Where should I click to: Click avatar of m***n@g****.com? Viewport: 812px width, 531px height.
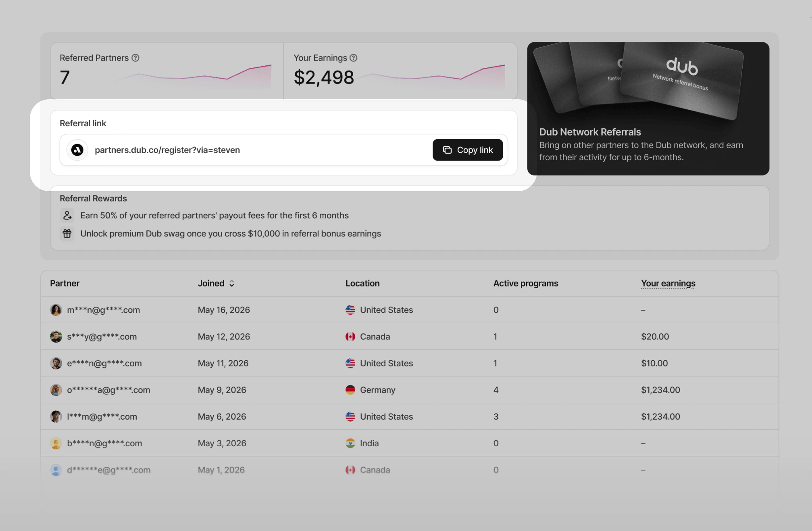point(56,310)
